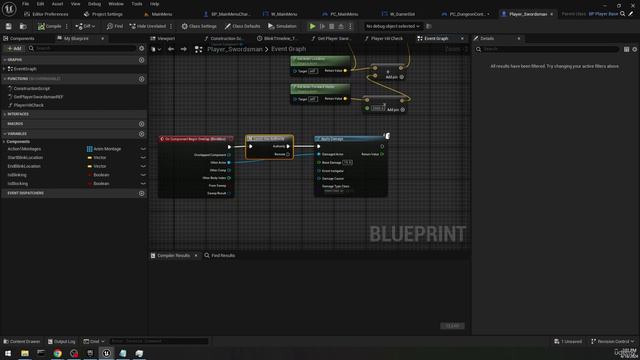
Task: Toggle IsBlocking variable visibility chevron
Action: click(143, 184)
